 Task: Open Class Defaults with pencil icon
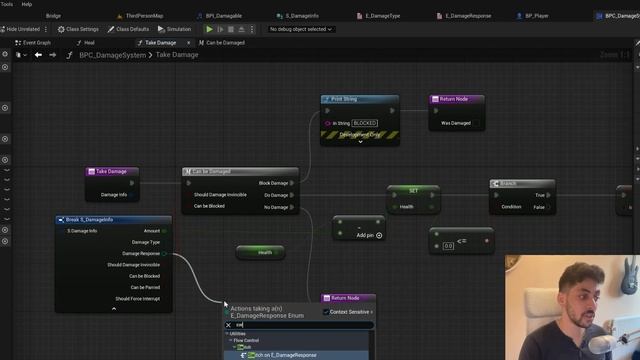128,29
